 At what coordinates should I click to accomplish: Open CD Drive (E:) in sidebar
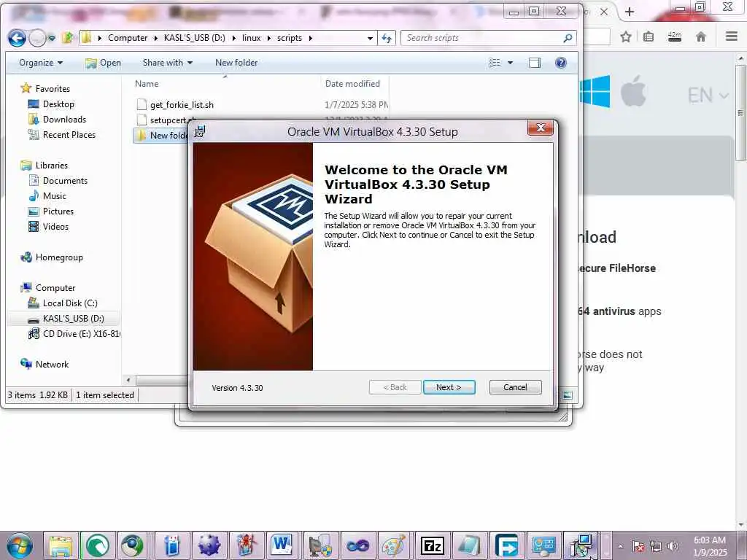tap(81, 333)
